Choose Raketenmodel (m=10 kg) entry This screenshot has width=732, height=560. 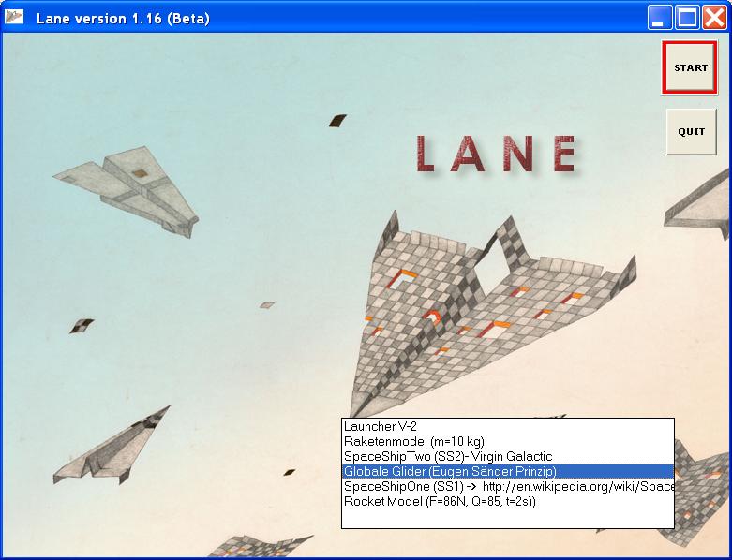point(413,441)
